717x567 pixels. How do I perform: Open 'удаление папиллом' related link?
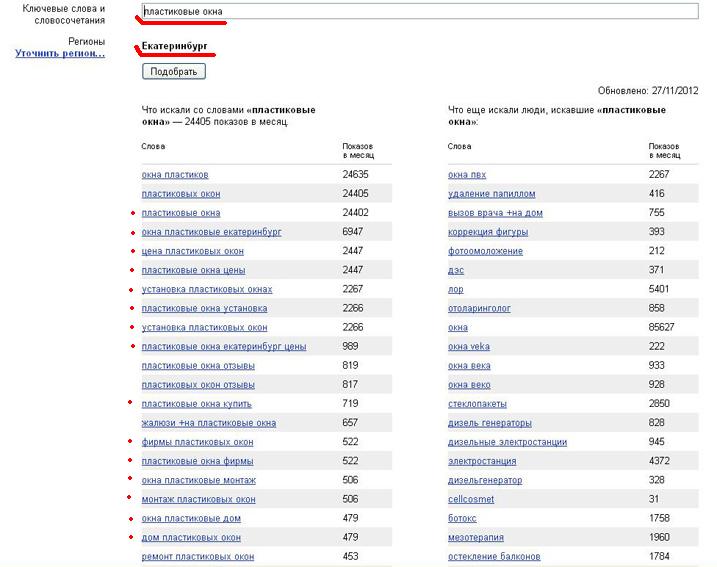click(492, 194)
